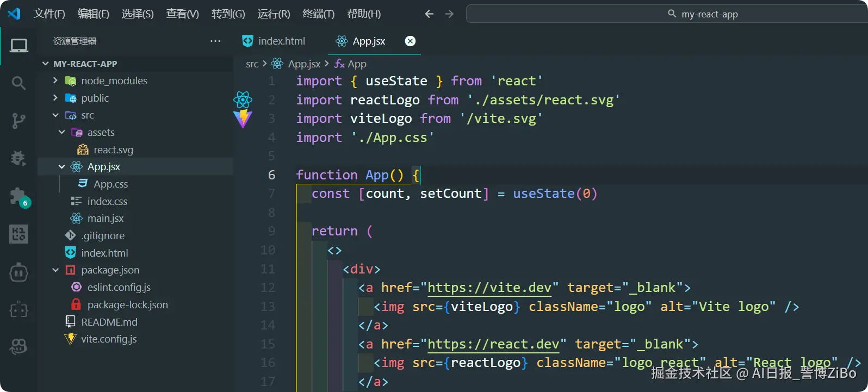
Task: Click the './App.css' import string
Action: point(393,138)
